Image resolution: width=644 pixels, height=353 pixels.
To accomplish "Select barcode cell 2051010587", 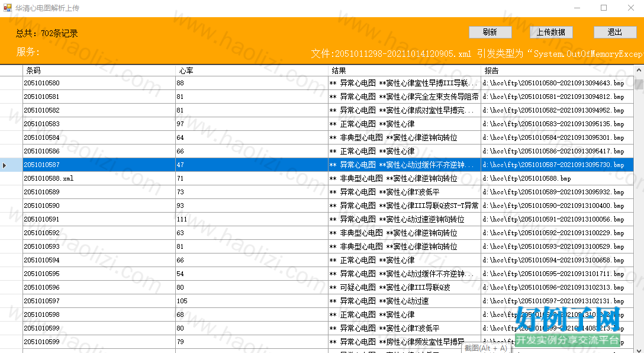I will click(x=99, y=165).
